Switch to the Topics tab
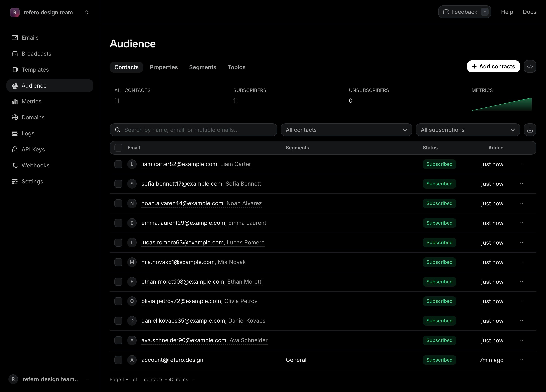Image resolution: width=546 pixels, height=392 pixels. (236, 67)
